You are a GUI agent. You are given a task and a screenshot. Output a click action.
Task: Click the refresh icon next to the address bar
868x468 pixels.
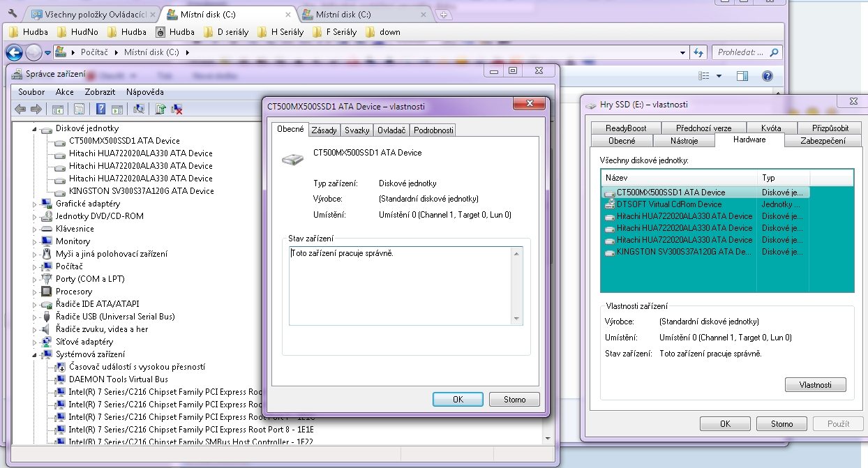pyautogui.click(x=698, y=52)
